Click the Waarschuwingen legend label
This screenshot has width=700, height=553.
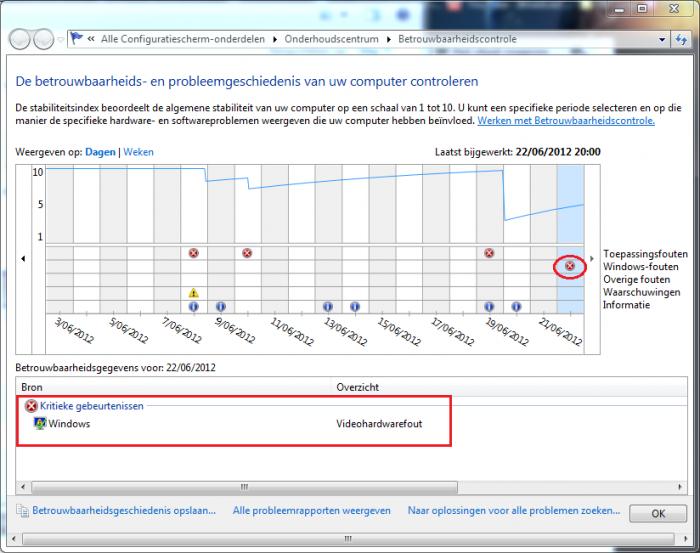(641, 292)
